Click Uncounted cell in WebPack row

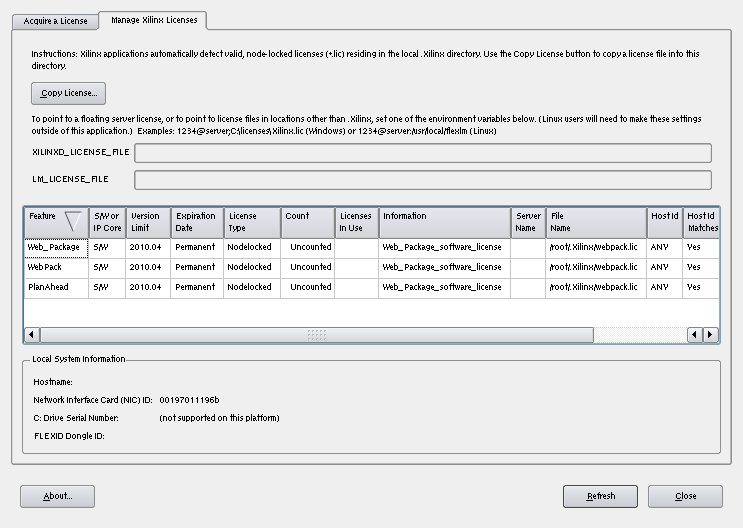308,268
